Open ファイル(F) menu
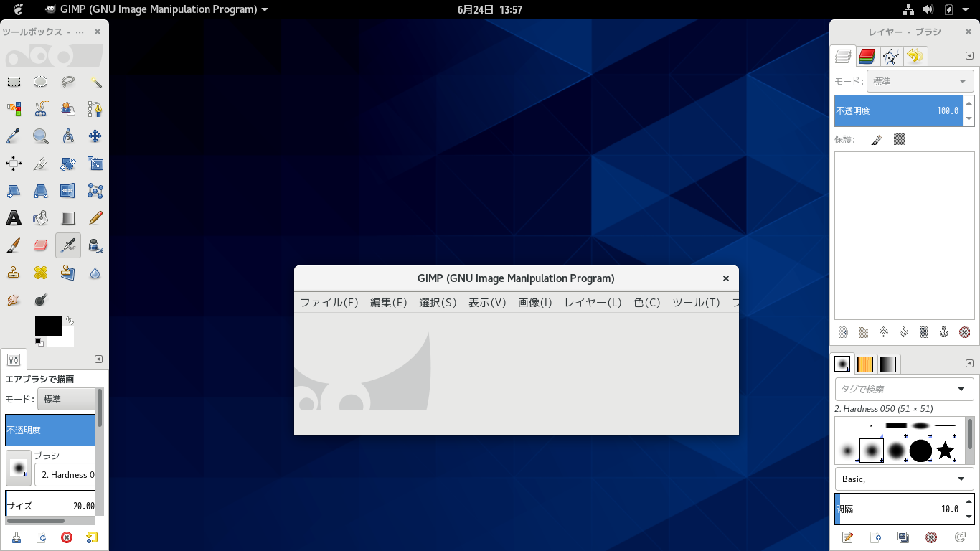The height and width of the screenshot is (551, 980). click(329, 303)
